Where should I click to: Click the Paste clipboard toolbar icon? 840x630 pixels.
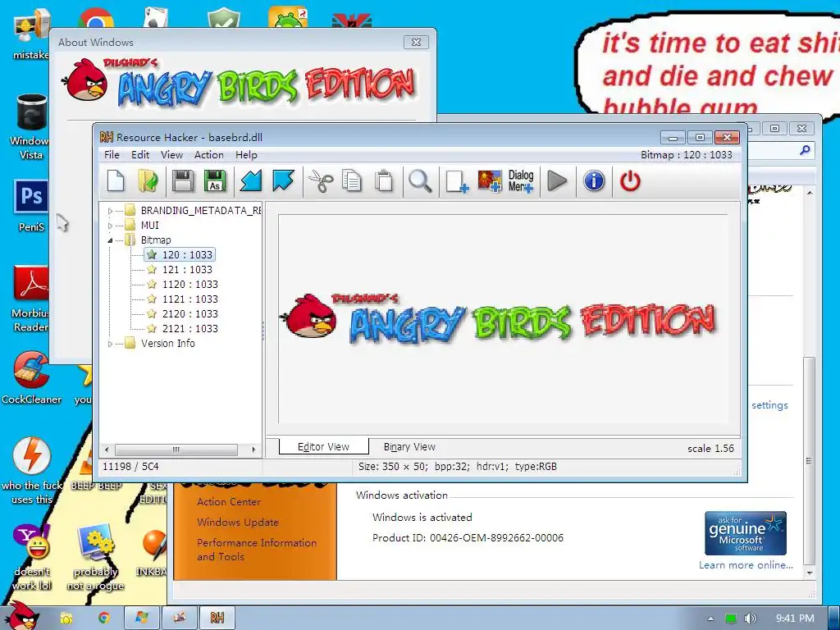pos(384,181)
